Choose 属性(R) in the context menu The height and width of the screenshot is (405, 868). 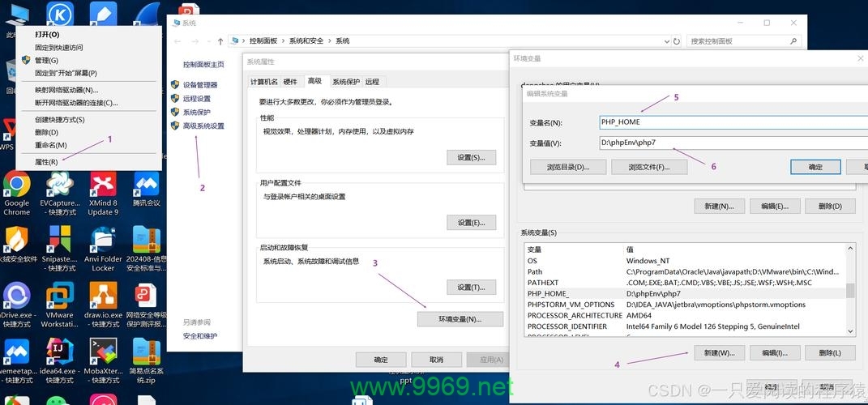coord(89,162)
